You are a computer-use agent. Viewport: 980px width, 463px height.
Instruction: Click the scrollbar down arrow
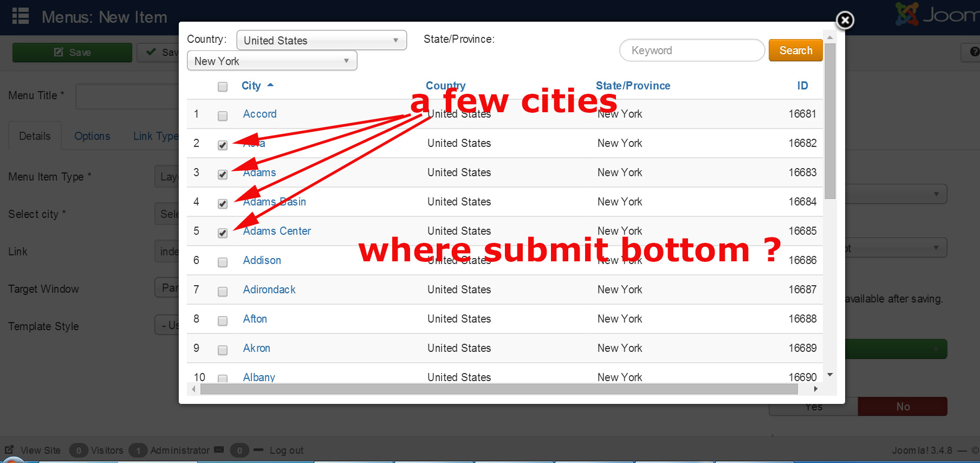click(x=829, y=375)
